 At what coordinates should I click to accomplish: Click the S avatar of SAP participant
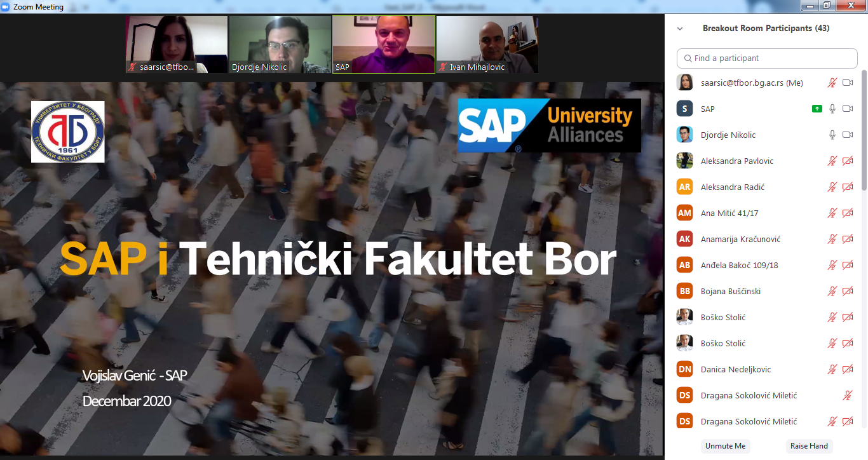(684, 109)
